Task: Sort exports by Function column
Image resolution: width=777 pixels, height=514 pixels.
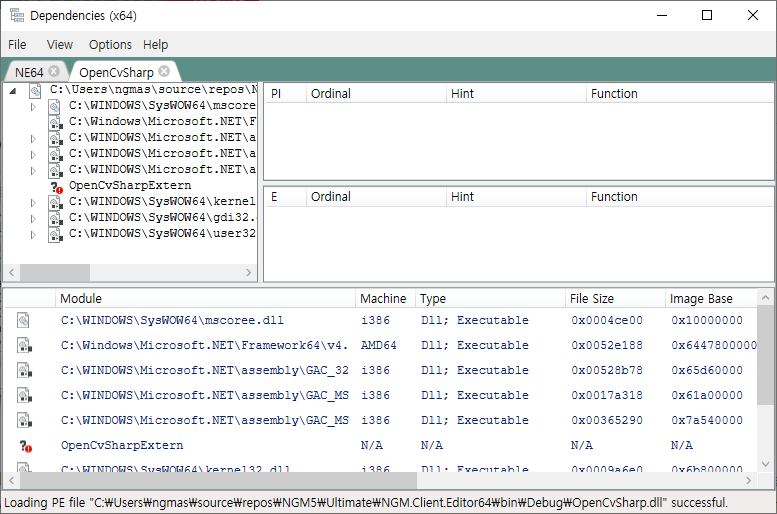Action: tap(680, 197)
